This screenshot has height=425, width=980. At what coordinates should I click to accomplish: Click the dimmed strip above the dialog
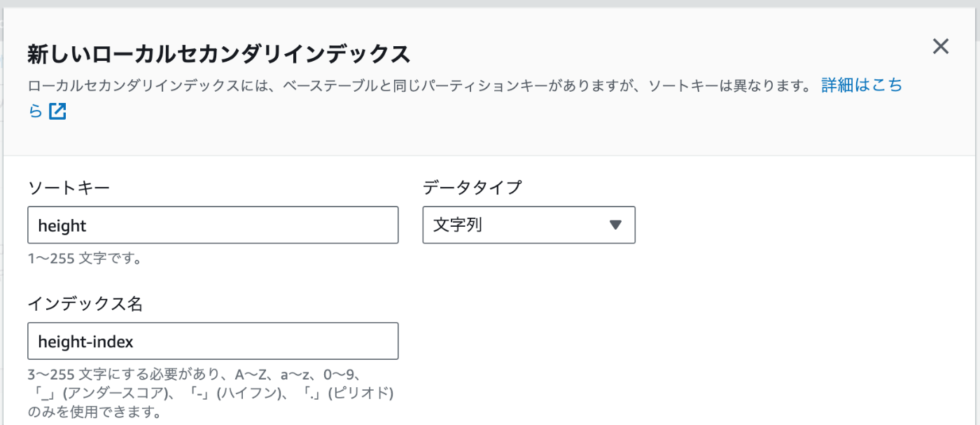[x=490, y=4]
